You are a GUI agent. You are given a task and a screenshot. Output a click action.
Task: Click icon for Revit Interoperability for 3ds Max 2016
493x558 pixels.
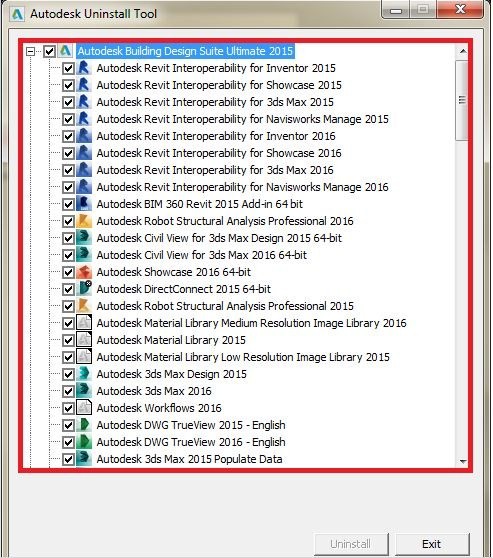pos(84,170)
